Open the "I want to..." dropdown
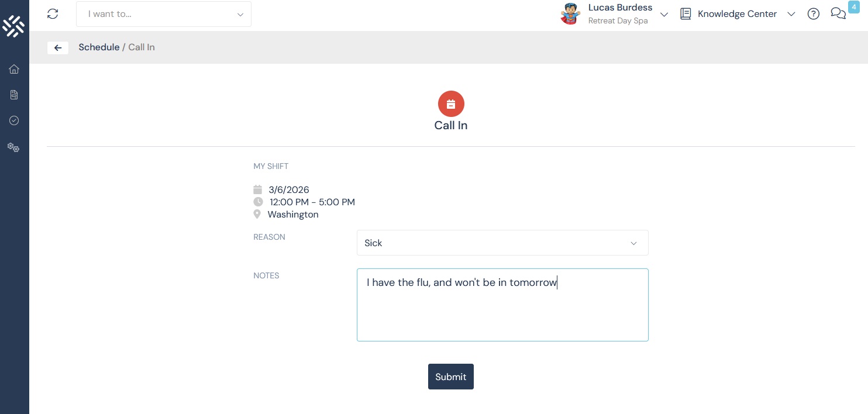 [164, 14]
